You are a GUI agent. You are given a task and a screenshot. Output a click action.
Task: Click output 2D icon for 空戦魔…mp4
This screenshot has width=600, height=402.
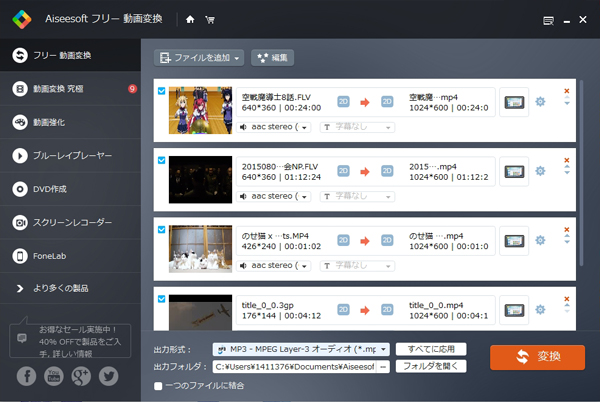pos(387,102)
